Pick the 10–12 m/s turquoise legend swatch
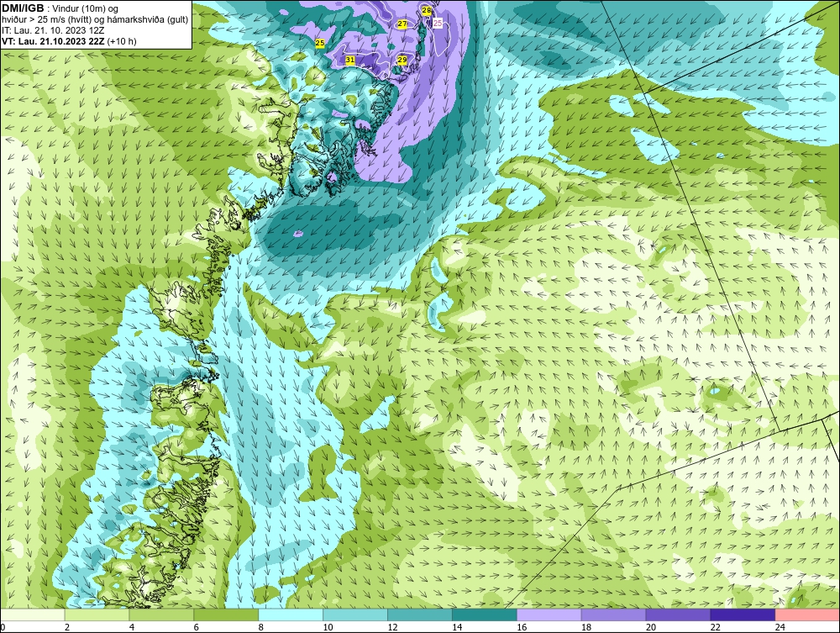The height and width of the screenshot is (633, 840). tap(355, 615)
